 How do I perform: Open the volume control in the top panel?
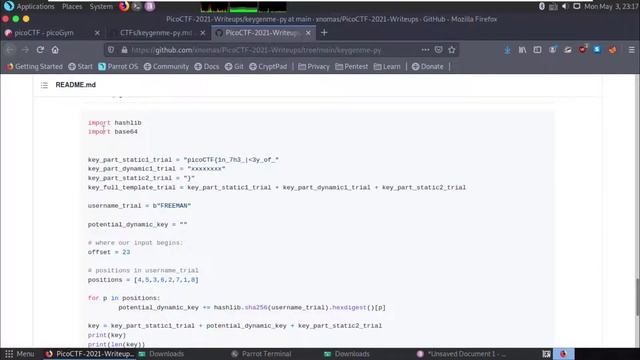click(x=565, y=7)
